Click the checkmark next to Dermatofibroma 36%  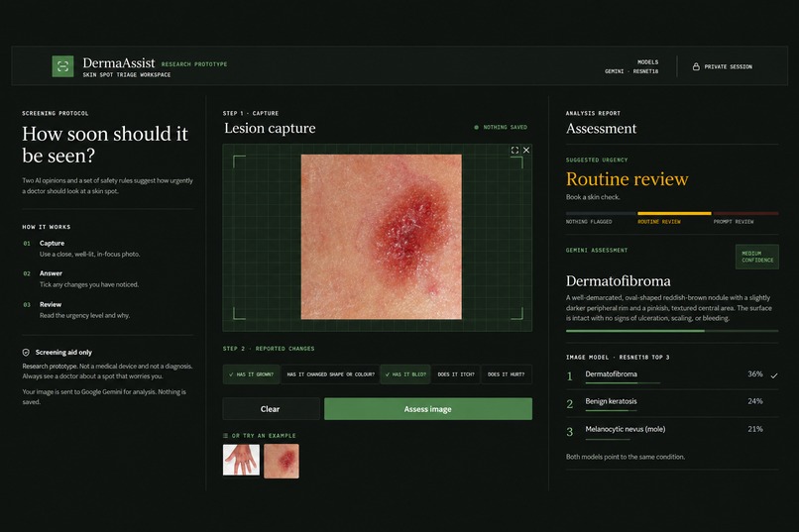click(x=774, y=375)
